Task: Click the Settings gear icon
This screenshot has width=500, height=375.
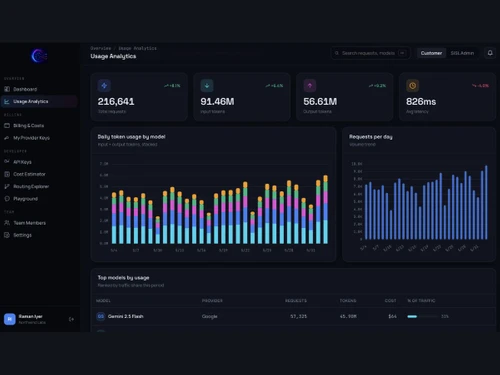Action: [x=7, y=235]
